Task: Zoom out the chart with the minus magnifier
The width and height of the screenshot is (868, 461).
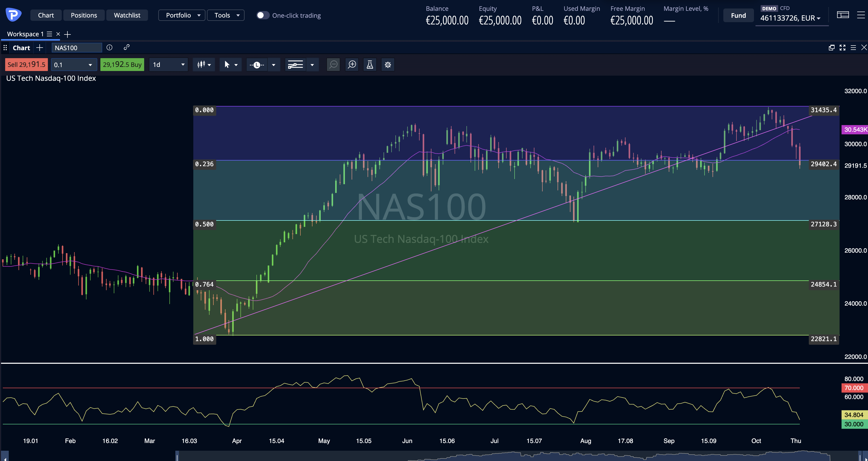Action: click(334, 65)
